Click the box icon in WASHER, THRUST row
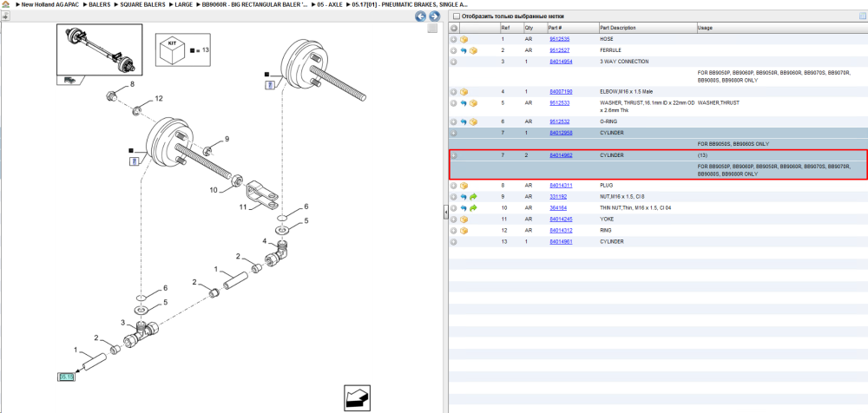868x413 pixels. tap(473, 103)
